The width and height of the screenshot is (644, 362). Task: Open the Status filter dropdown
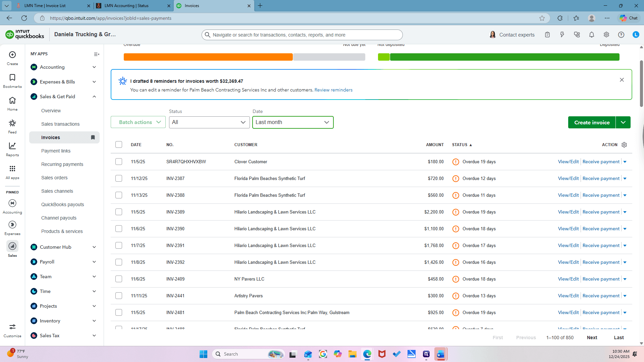coord(209,122)
